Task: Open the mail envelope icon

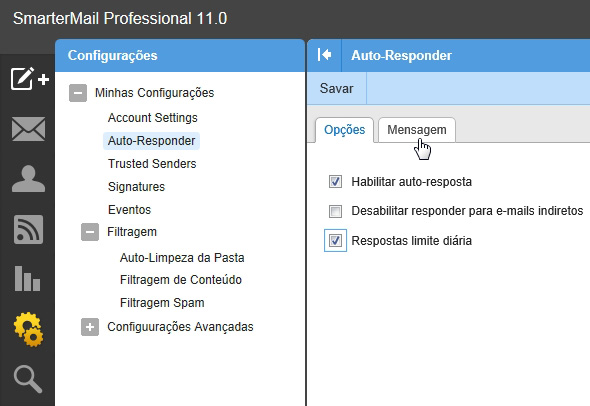Action: tap(28, 129)
